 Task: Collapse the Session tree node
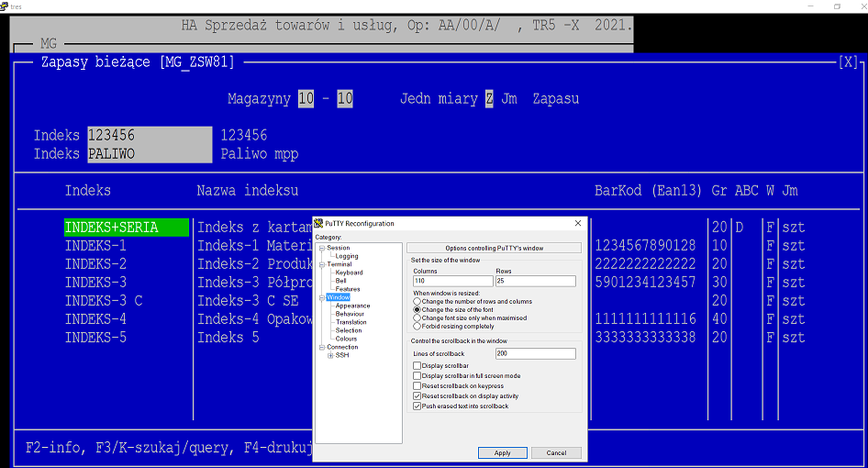[322, 248]
